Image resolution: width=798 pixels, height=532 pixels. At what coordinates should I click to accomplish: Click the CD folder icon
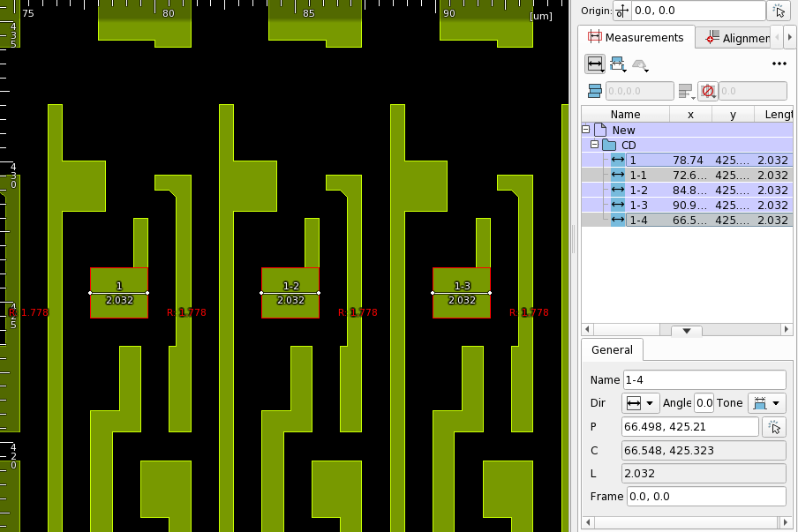tap(609, 145)
